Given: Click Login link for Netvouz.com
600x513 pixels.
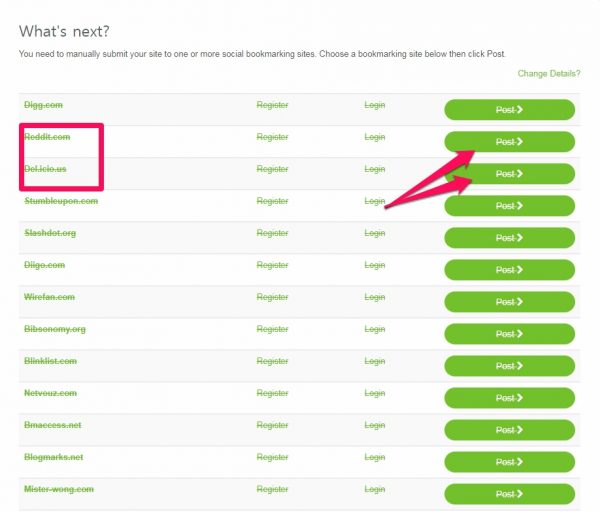Looking at the screenshot, I should (x=374, y=393).
